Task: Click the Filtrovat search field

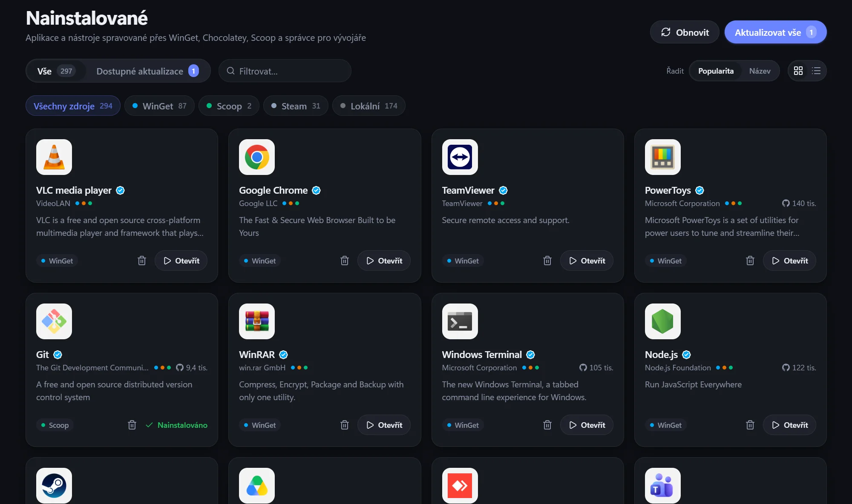Action: pyautogui.click(x=285, y=71)
